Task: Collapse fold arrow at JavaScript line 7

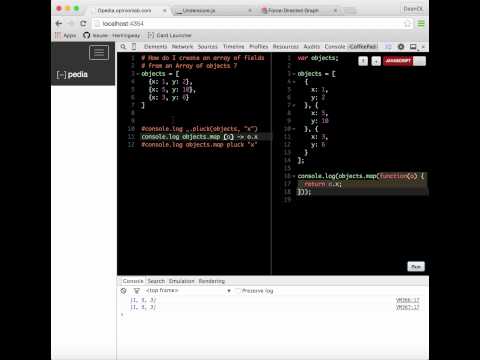Action: pyautogui.click(x=294, y=105)
